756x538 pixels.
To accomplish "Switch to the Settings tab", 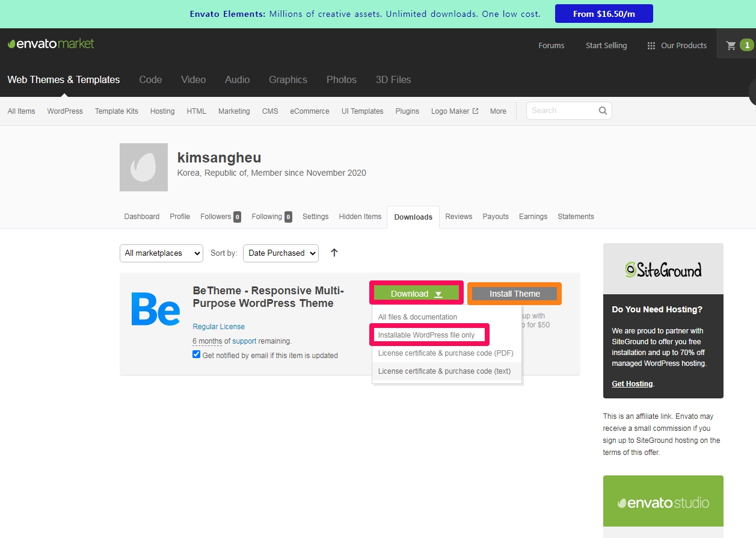I will click(x=316, y=217).
